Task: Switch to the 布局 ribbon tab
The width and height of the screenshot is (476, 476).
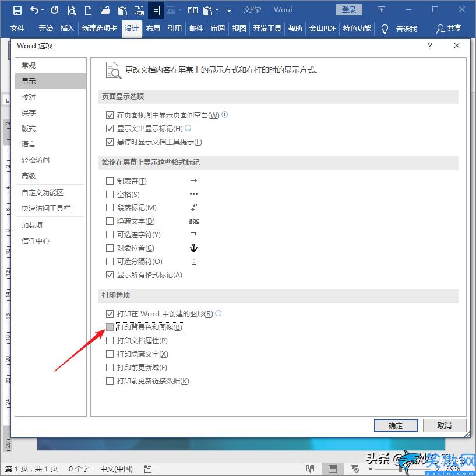Action: (x=153, y=29)
